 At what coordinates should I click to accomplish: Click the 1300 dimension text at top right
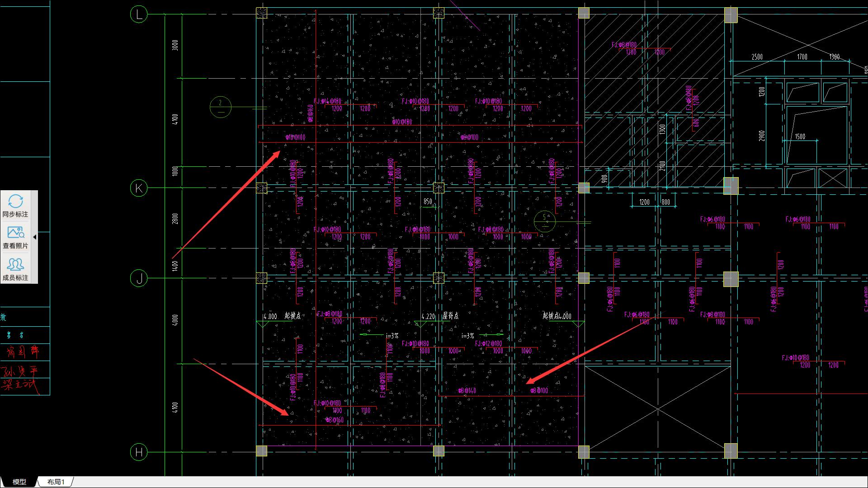(x=835, y=57)
